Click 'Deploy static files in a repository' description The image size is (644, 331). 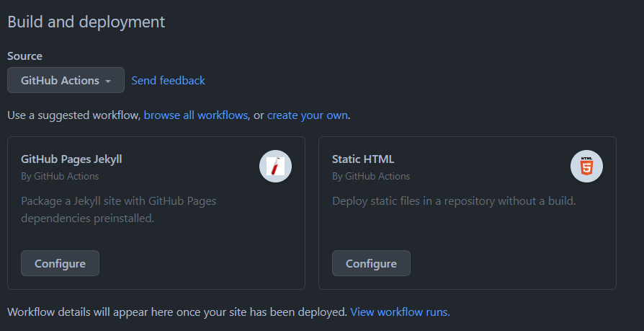pyautogui.click(x=454, y=201)
